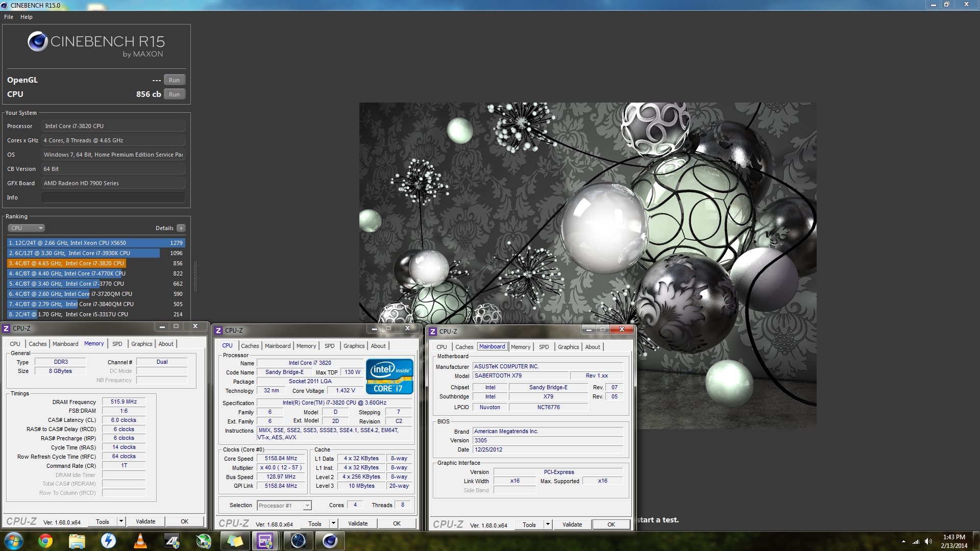Open the network signal tray icon
Image resolution: width=980 pixels, height=551 pixels.
(x=916, y=541)
